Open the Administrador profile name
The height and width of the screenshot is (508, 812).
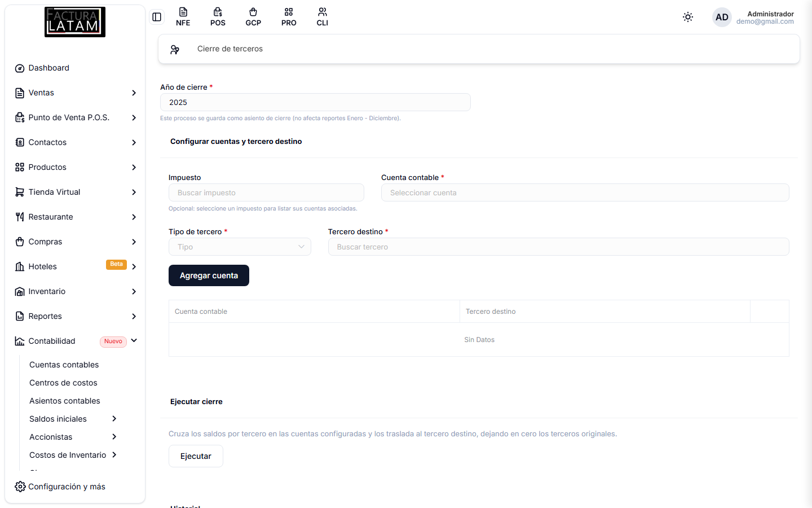coord(770,14)
